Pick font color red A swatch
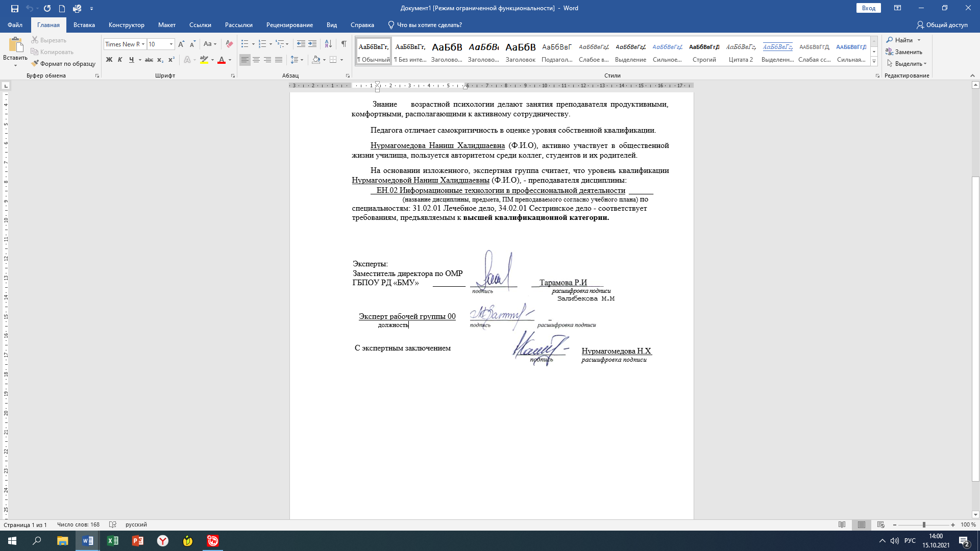Viewport: 980px width, 551px height. tap(222, 60)
